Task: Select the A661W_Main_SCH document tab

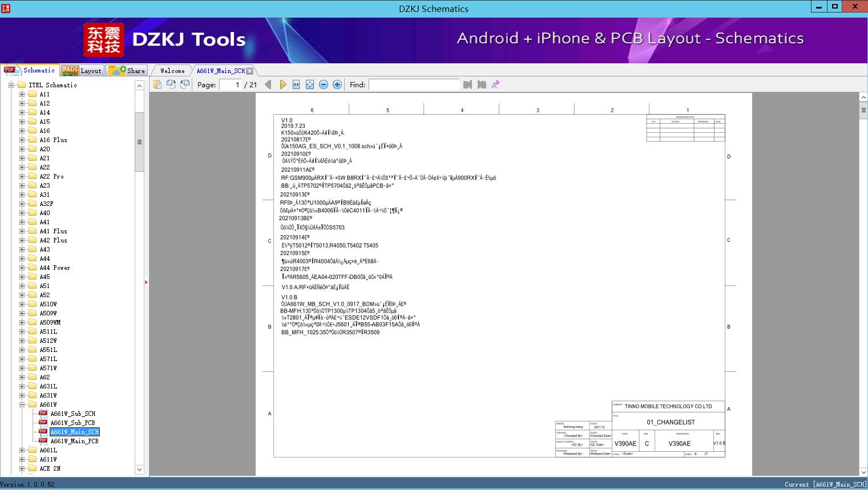Action: (220, 71)
